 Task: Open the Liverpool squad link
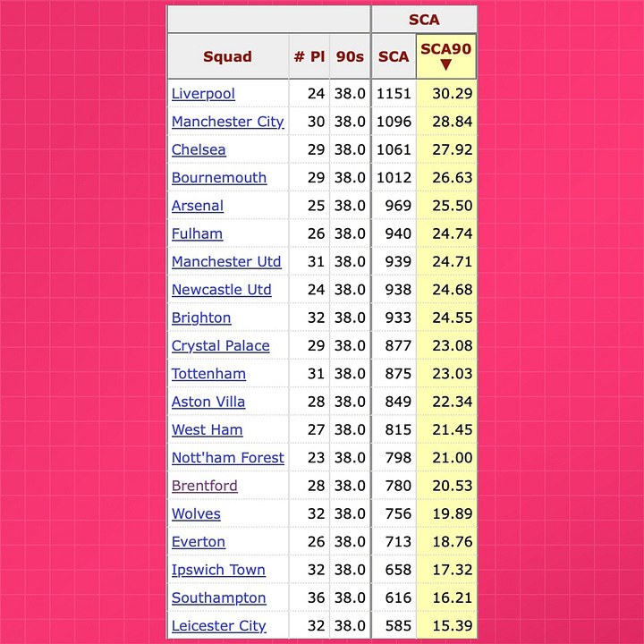[203, 94]
